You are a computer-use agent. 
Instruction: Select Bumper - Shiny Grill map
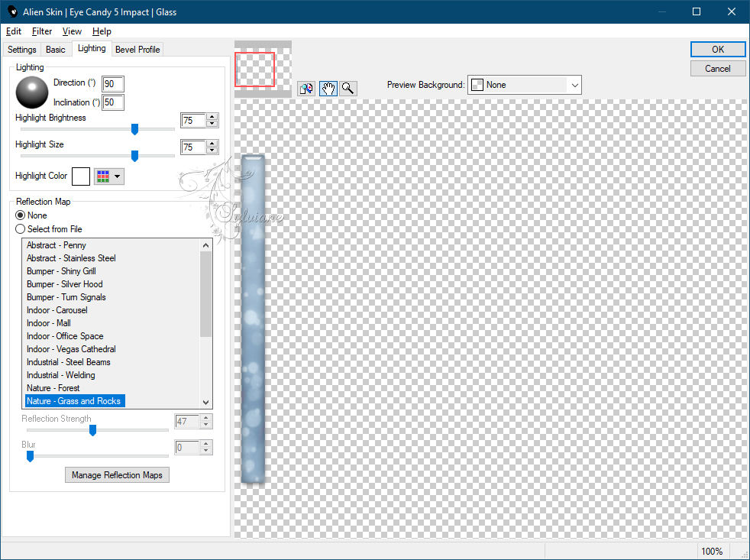click(61, 271)
